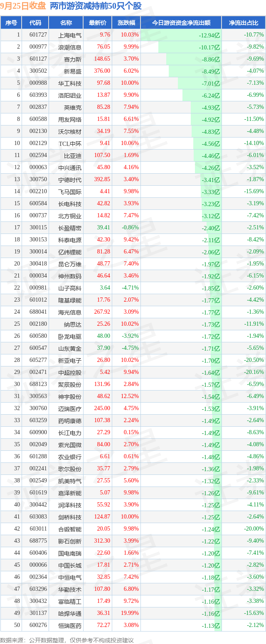Click the date heading 9月25日收盘
Viewport: 266px width, 644px height.
(23, 6)
